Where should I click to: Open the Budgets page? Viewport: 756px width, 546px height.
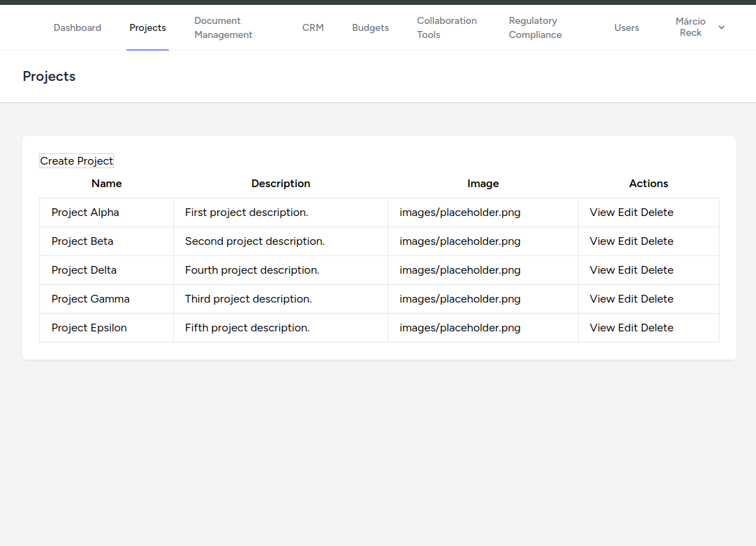(370, 28)
